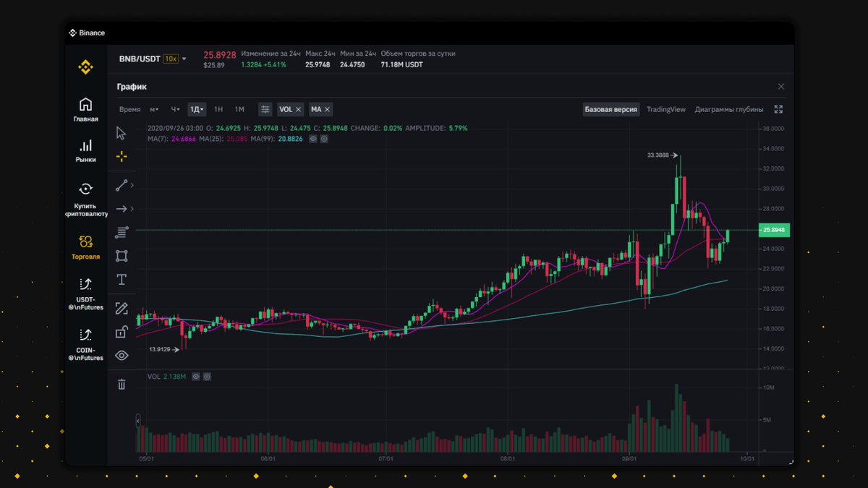The image size is (868, 488).
Task: Click the 25.8928 last price text
Action: (x=219, y=54)
